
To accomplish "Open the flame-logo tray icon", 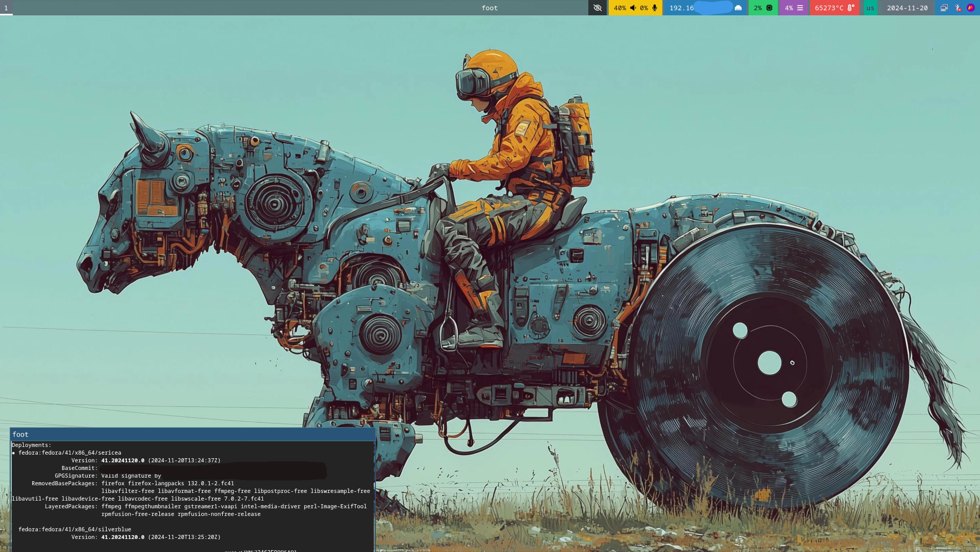I will point(971,8).
